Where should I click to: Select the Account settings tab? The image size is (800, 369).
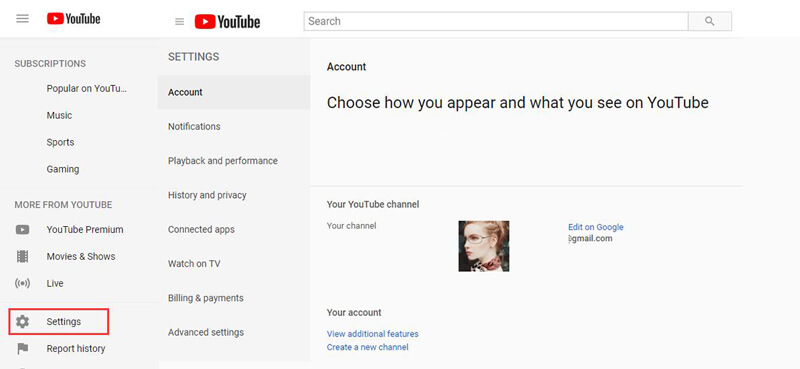[234, 92]
